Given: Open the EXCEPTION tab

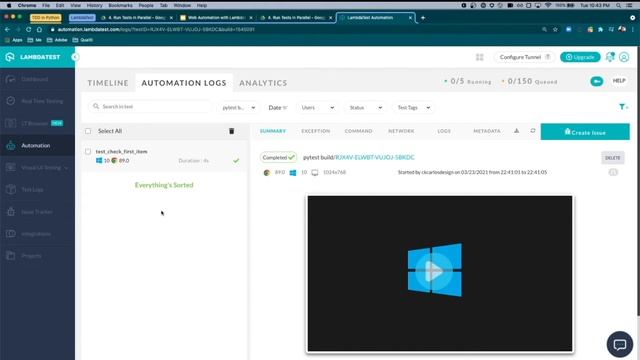Looking at the screenshot, I should click(316, 131).
